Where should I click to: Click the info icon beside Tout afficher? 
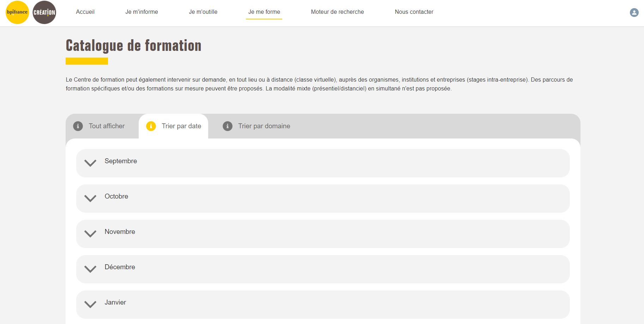coord(78,126)
